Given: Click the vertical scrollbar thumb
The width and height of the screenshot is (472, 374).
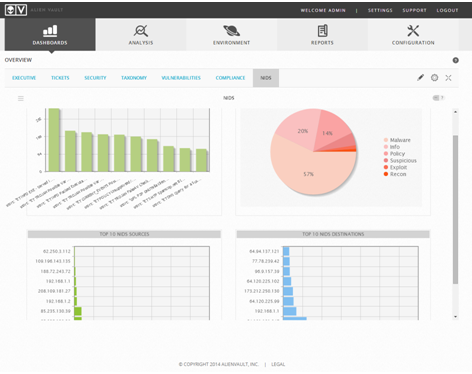Looking at the screenshot, I should pyautogui.click(x=455, y=210).
